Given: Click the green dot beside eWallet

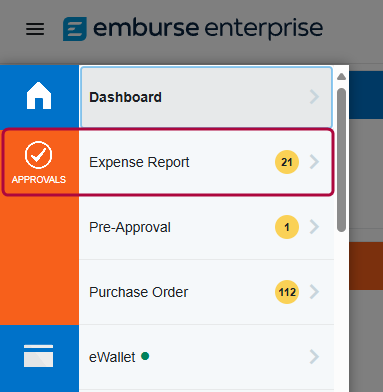Looking at the screenshot, I should pos(145,356).
